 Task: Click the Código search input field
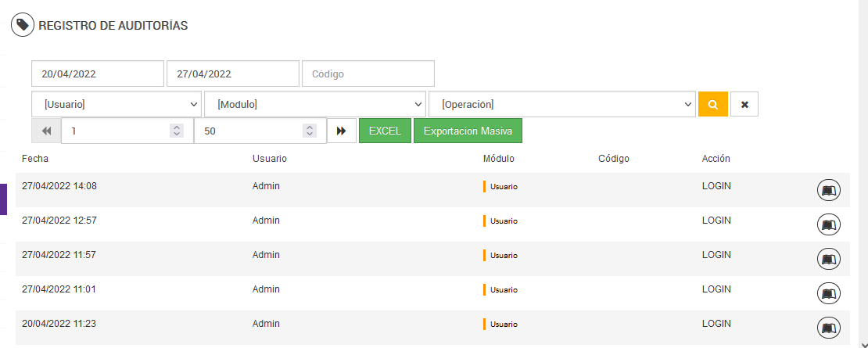[x=368, y=74]
